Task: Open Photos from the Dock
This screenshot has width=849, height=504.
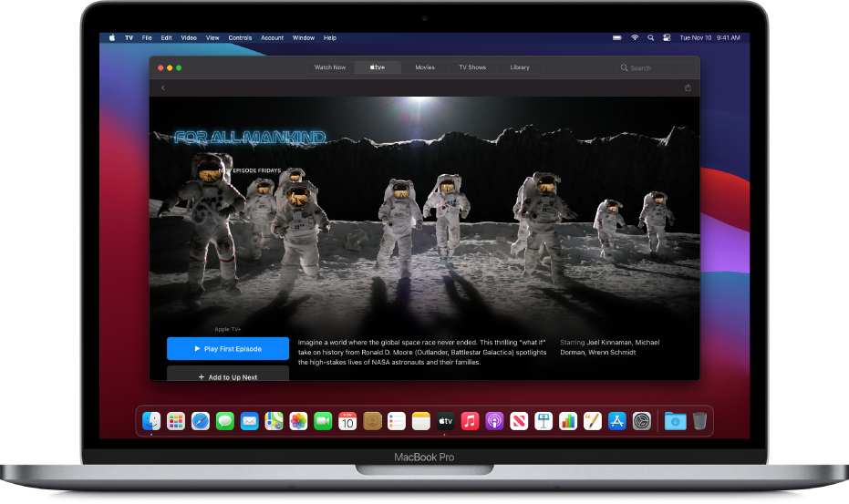Action: pos(298,421)
